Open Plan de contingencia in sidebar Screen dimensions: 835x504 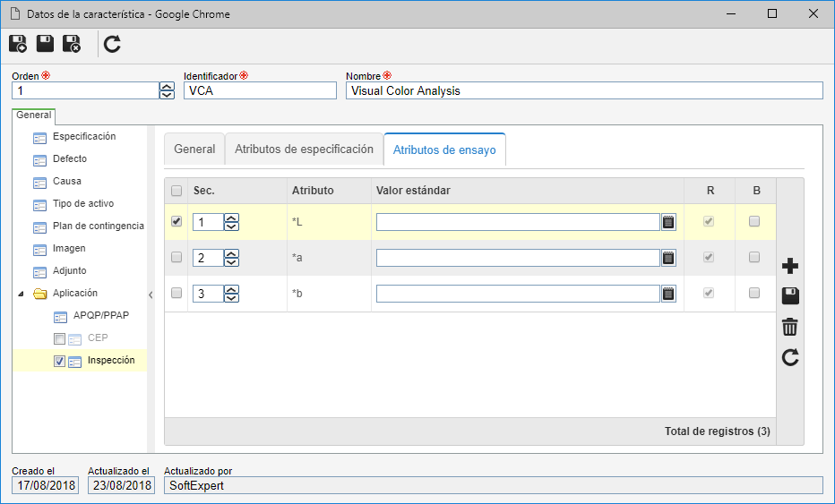[99, 226]
